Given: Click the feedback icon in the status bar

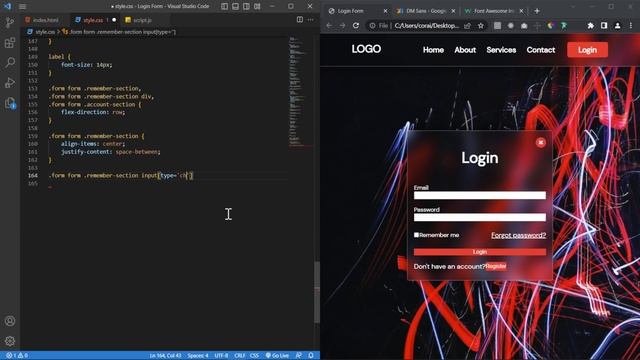Looking at the screenshot, I should [x=299, y=356].
